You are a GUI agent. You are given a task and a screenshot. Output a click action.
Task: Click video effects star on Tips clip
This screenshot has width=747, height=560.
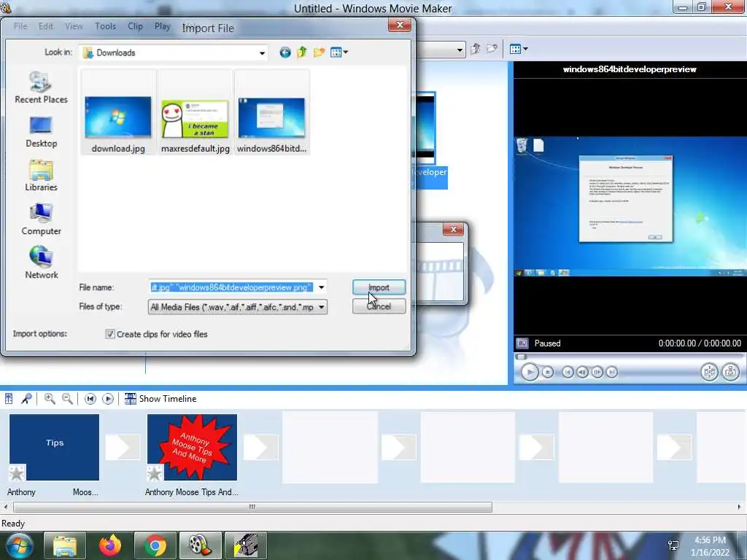pyautogui.click(x=18, y=472)
